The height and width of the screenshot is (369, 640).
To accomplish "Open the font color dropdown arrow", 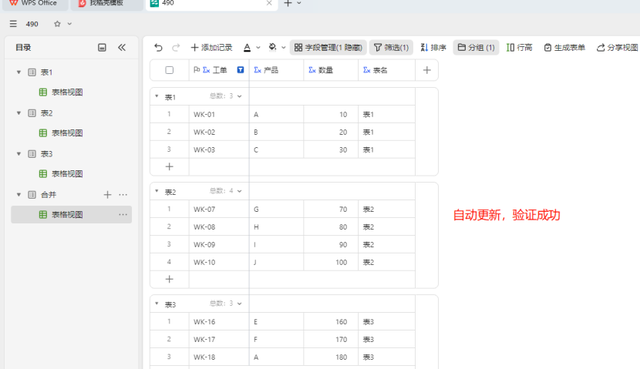I will (x=258, y=48).
